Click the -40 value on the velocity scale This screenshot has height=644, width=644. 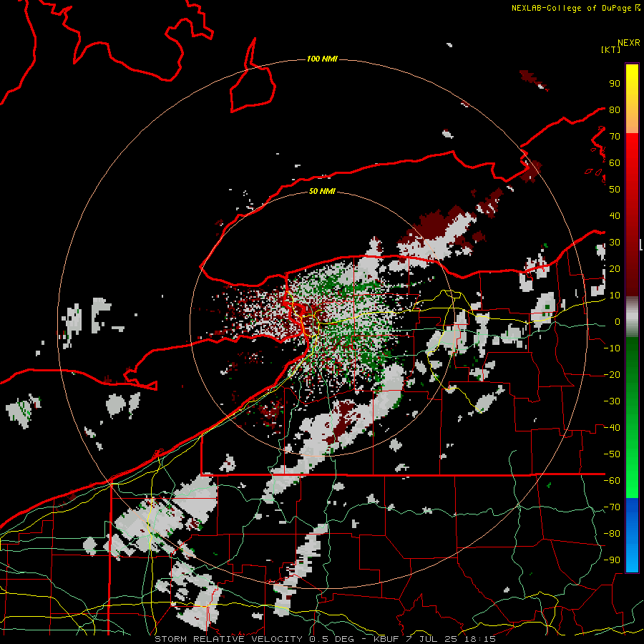point(612,428)
